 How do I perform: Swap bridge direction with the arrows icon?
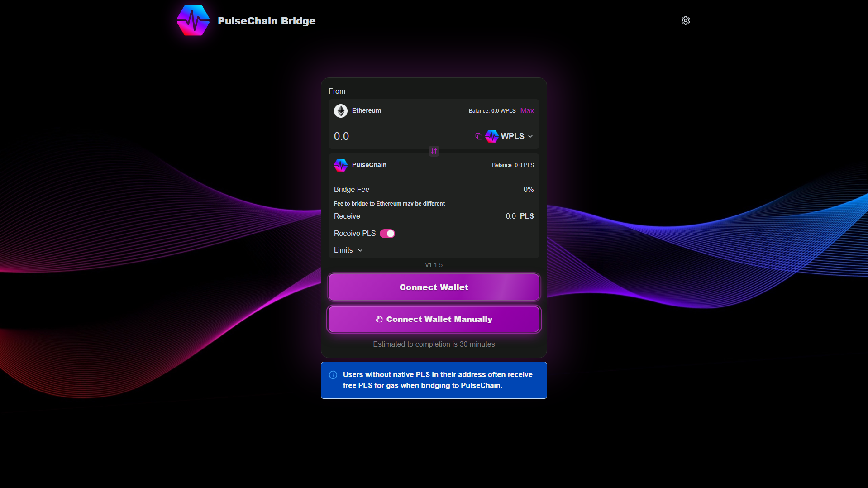coord(434,151)
